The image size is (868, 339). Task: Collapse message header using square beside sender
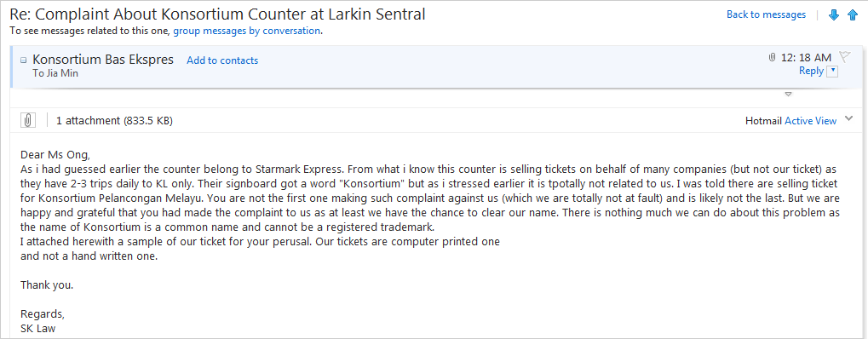(24, 60)
